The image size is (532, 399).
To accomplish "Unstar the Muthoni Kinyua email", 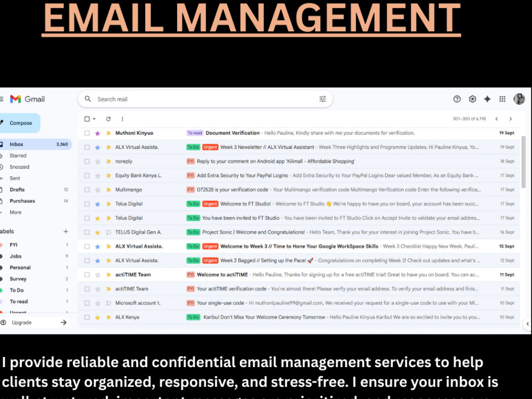I will pyautogui.click(x=98, y=133).
